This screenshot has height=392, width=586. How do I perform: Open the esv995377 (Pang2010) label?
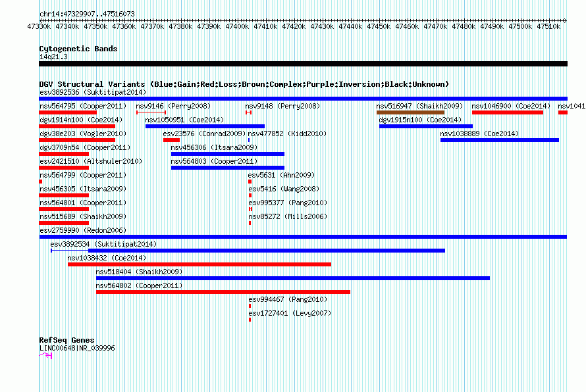[x=288, y=203]
